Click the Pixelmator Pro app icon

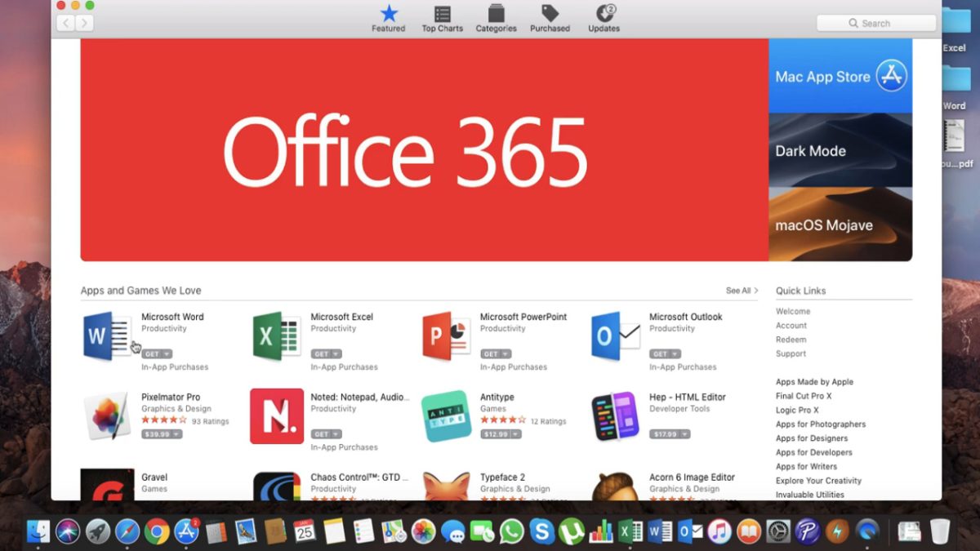pos(107,416)
